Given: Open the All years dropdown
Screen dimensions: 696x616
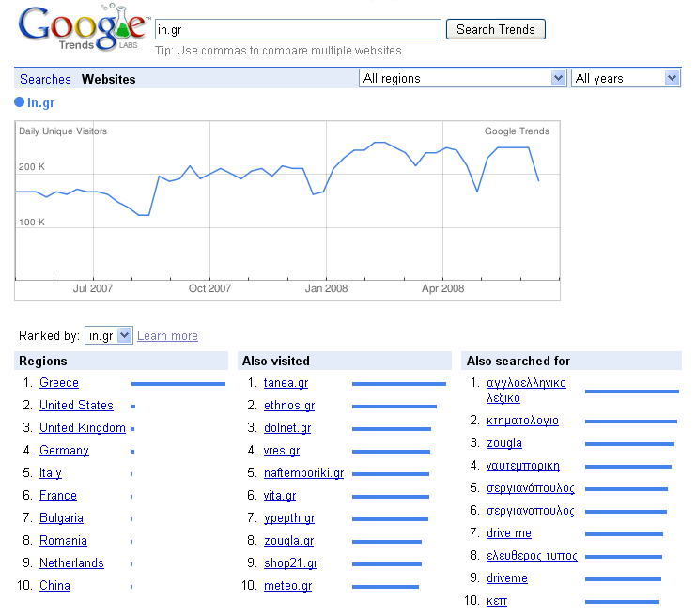Looking at the screenshot, I should pos(626,79).
